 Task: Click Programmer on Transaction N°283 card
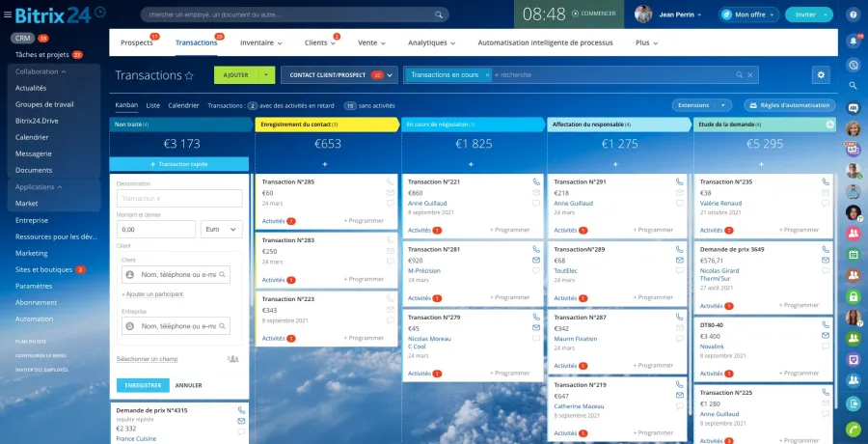364,279
